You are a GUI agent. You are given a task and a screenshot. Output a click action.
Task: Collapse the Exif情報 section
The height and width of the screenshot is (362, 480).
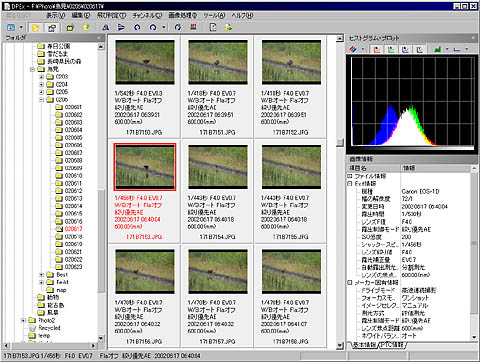pos(350,183)
